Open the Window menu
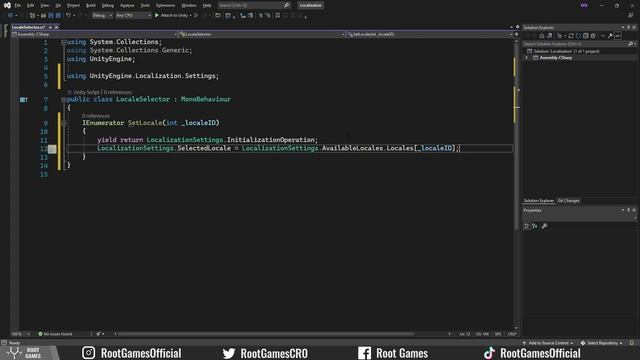 (x=189, y=5)
